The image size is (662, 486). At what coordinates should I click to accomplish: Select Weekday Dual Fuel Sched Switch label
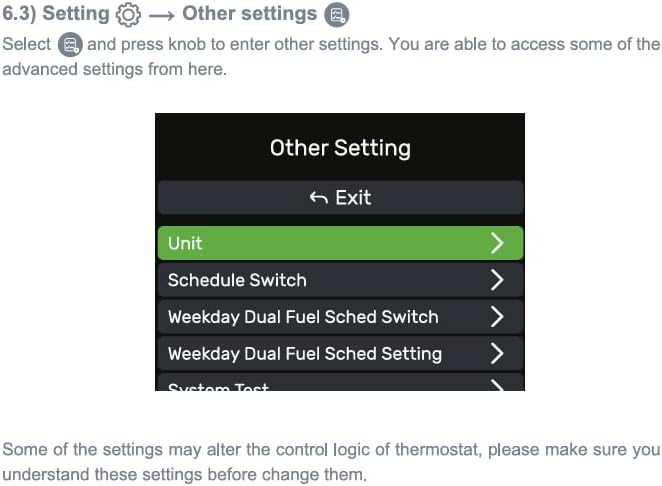(303, 317)
